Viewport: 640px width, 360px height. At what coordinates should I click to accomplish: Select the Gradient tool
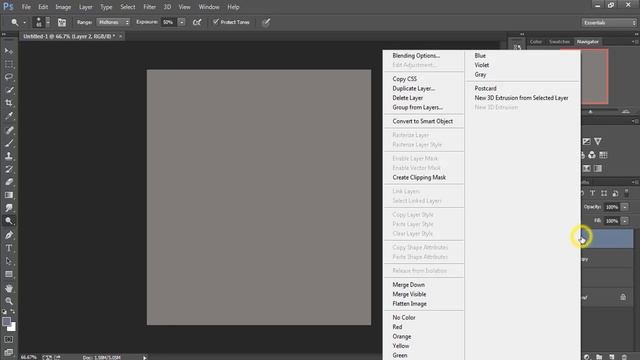[9, 195]
